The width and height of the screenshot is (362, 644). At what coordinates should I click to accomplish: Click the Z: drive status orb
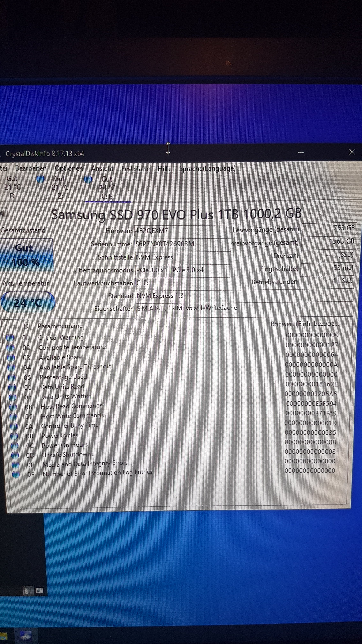pyautogui.click(x=41, y=179)
